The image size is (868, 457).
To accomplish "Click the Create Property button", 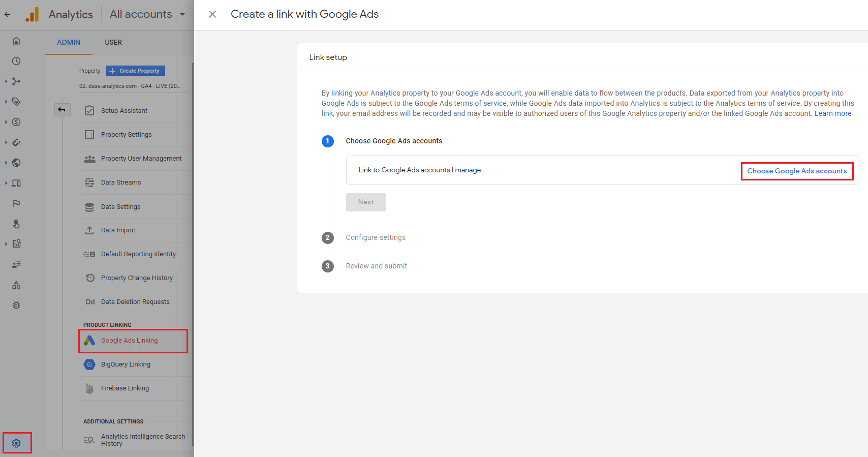I will point(135,71).
